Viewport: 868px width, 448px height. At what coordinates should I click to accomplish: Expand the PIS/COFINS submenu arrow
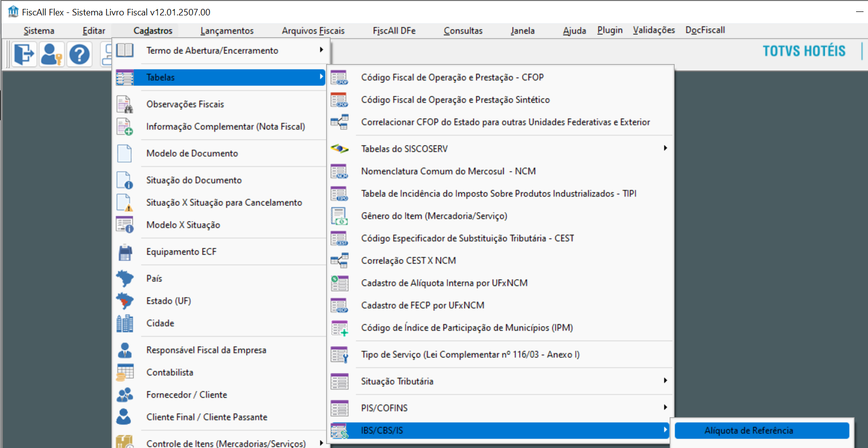[x=665, y=407]
